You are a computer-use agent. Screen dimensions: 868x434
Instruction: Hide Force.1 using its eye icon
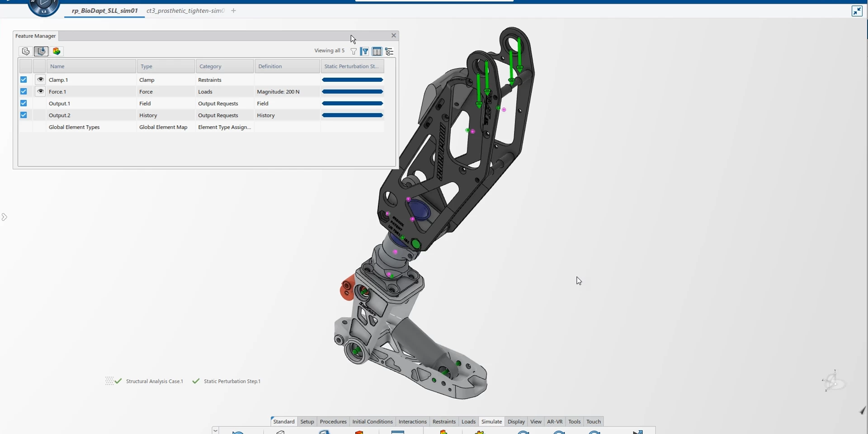click(40, 91)
